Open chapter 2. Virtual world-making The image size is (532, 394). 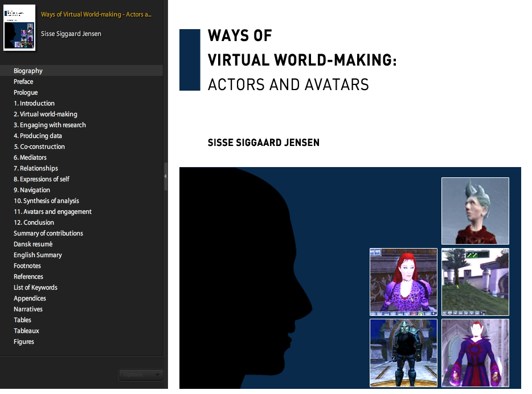tap(46, 114)
